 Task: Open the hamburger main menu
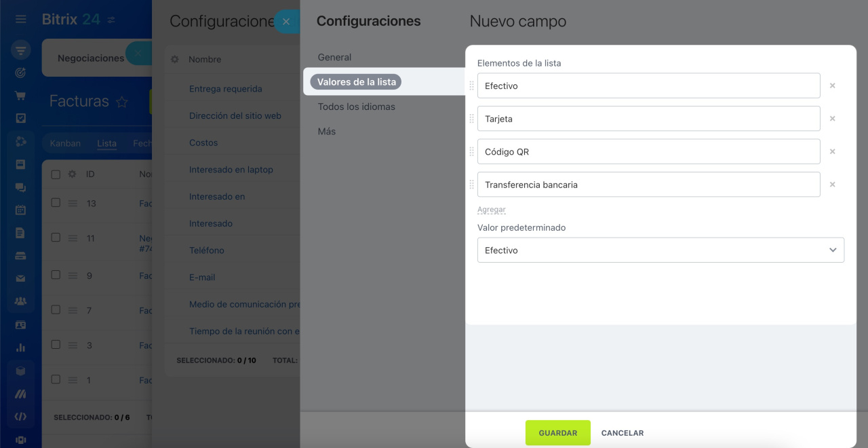pos(21,20)
